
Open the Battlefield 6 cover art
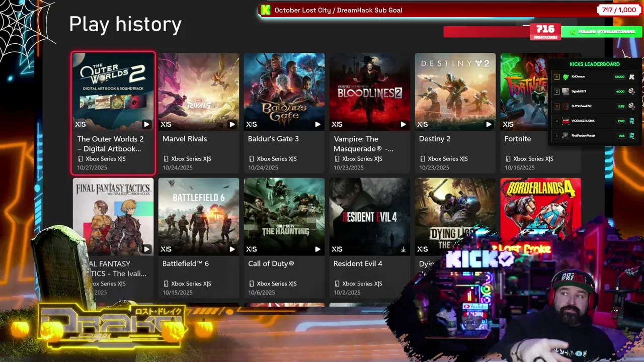pos(199,217)
